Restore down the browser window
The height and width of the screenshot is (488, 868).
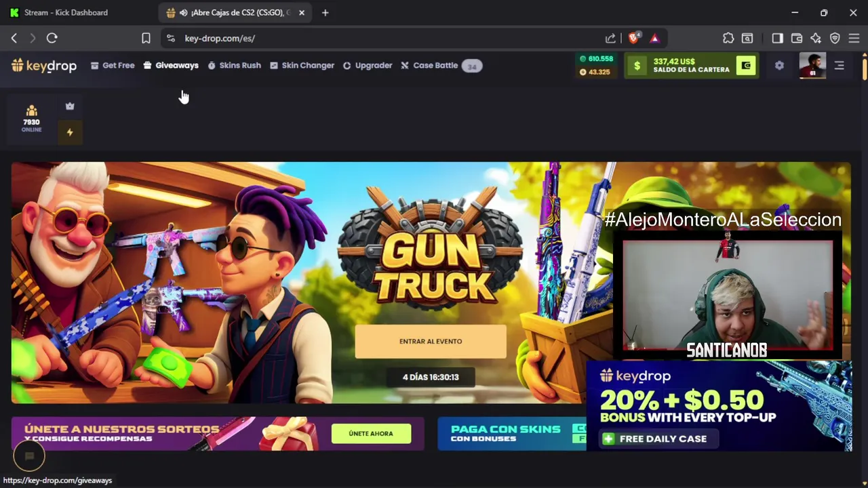pos(824,12)
